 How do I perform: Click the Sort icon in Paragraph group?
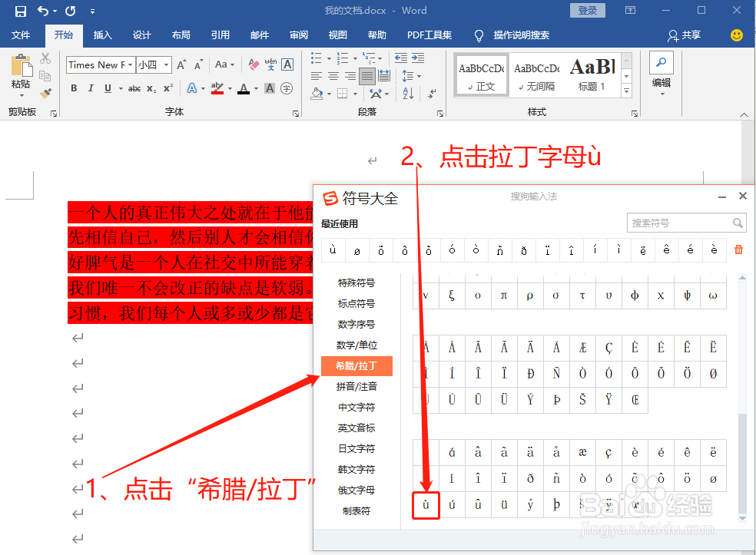(409, 93)
